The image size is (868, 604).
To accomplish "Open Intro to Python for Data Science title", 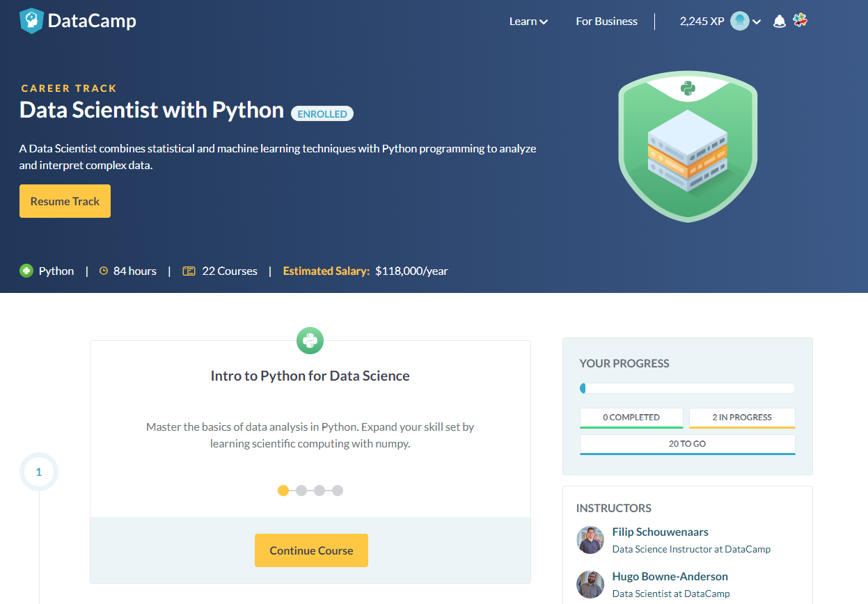I will 310,376.
